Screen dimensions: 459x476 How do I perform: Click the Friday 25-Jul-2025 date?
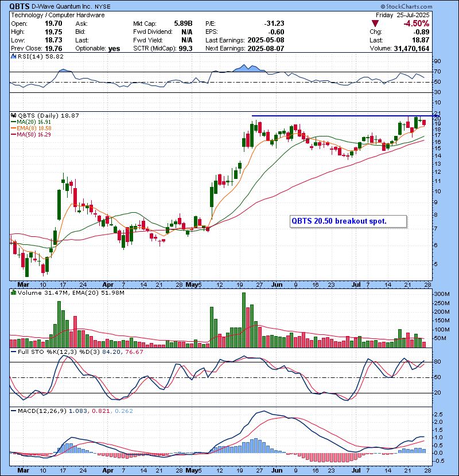[403, 15]
